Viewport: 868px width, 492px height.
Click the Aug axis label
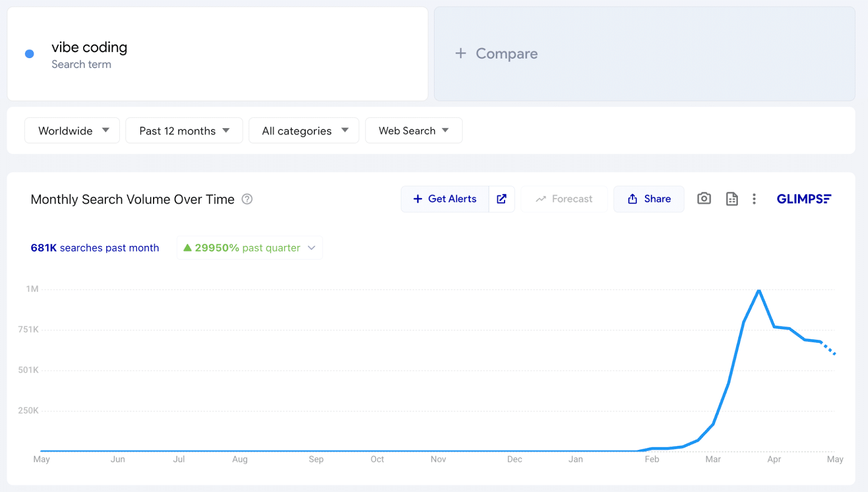click(x=240, y=459)
